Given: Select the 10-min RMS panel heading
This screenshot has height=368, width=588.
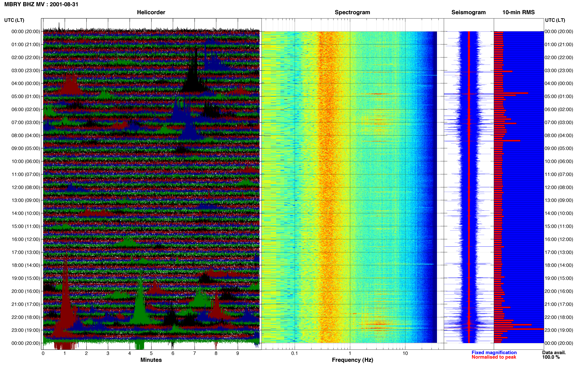Looking at the screenshot, I should point(518,12).
